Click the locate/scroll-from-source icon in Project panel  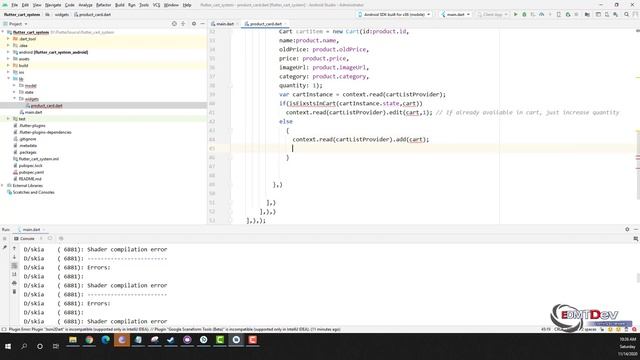pos(174,24)
